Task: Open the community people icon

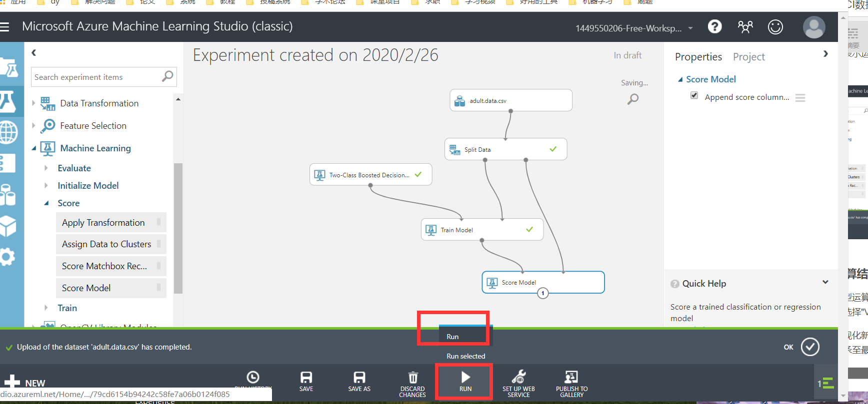Action: [745, 27]
